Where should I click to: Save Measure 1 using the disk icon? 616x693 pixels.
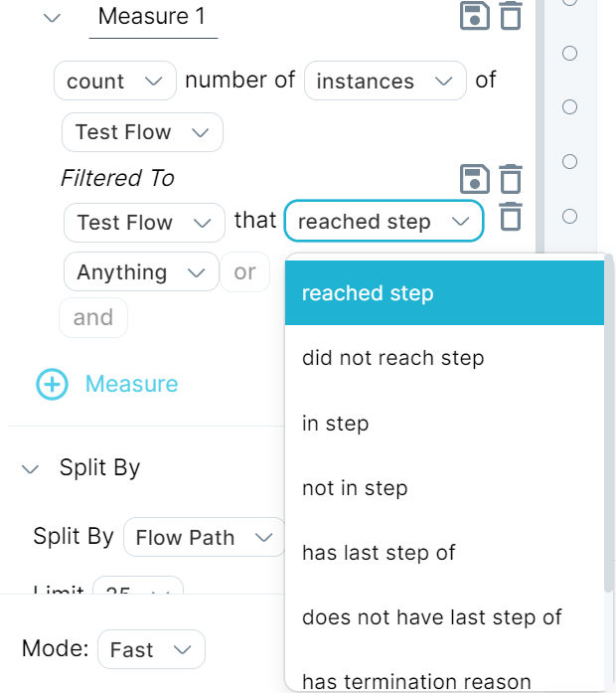(475, 16)
